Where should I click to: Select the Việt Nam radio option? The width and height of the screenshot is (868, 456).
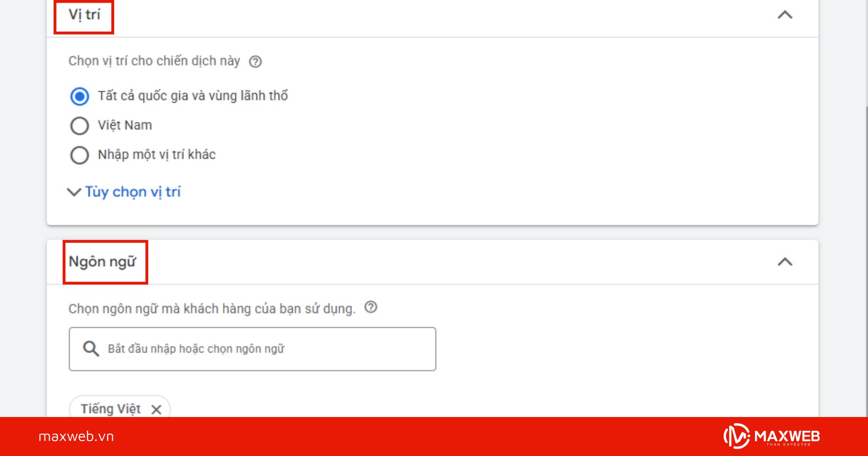coord(80,125)
